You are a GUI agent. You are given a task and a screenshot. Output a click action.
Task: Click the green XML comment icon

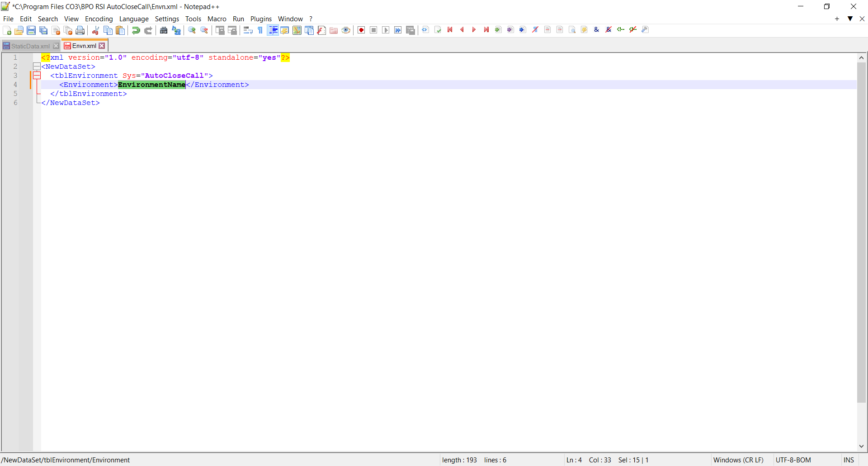tap(621, 30)
